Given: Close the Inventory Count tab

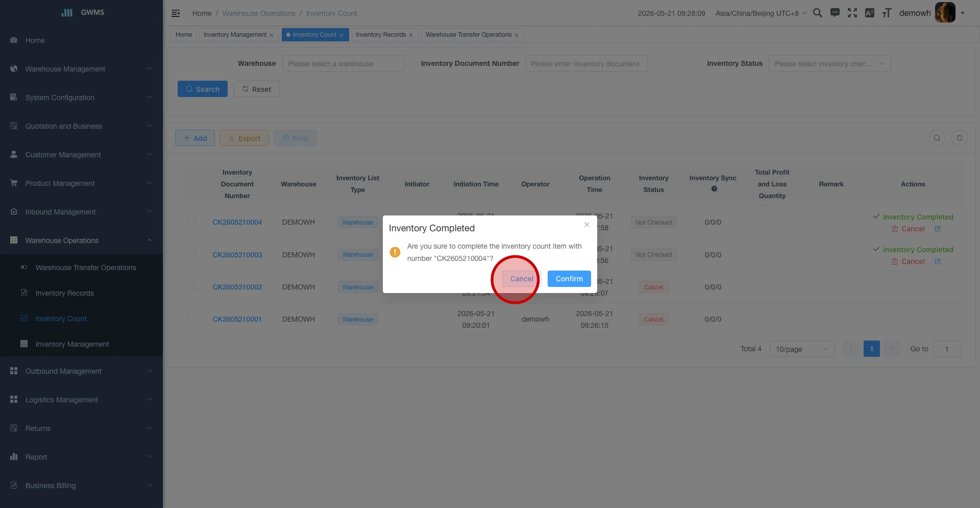Looking at the screenshot, I should (x=341, y=35).
